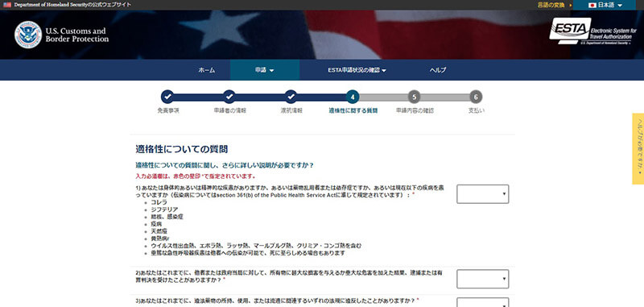
Task: Expand the ESTA申請状況の確認 menu
Action: pyautogui.click(x=357, y=70)
